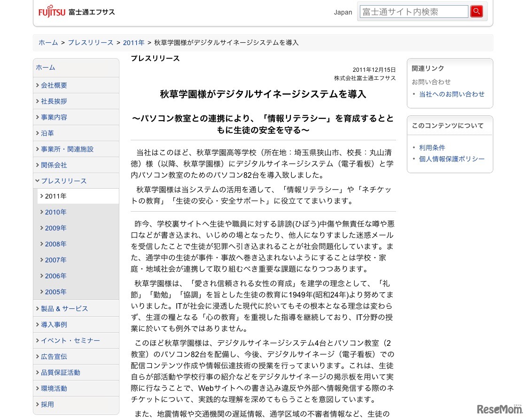Type in the 富士通サイト内検索 search field
The image size is (529, 420).
(413, 12)
